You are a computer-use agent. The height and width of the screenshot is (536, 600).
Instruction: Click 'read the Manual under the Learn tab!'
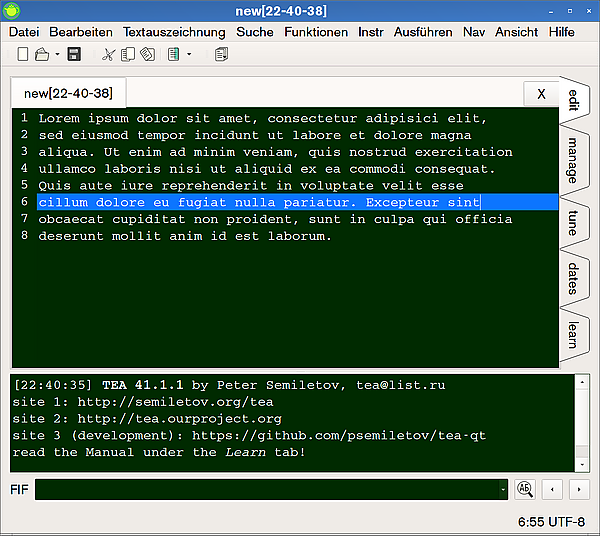(x=159, y=452)
